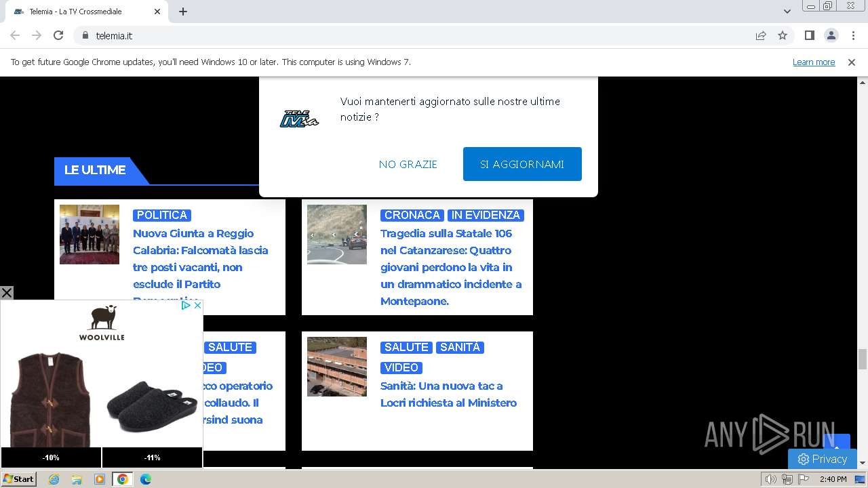Screen dimensions: 868x488
Task: Click the 2:40 PM system clock
Action: click(833, 479)
